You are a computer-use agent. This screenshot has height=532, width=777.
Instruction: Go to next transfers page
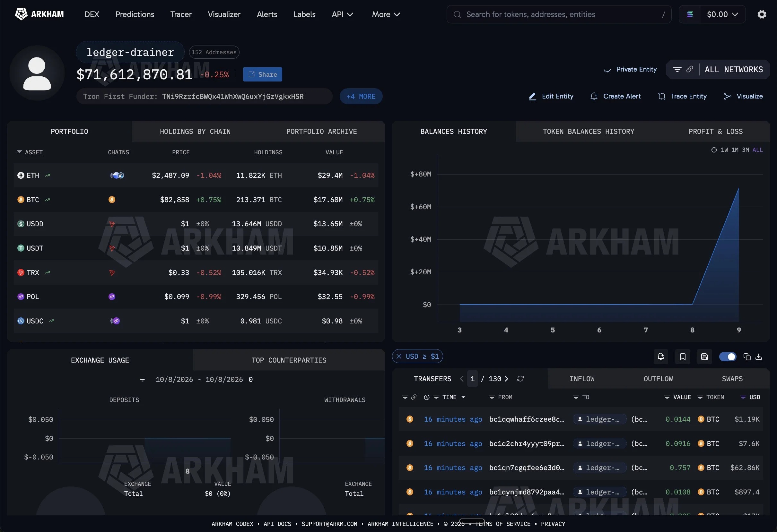point(507,379)
